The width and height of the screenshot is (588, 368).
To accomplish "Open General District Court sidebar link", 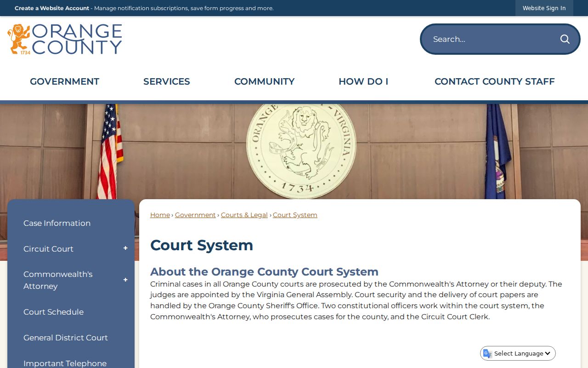I will (x=66, y=338).
